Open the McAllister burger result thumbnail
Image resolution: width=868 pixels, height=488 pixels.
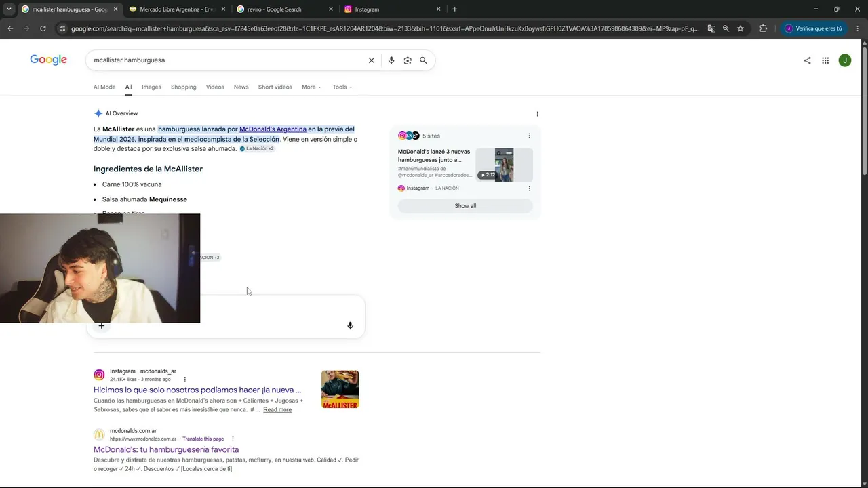340,390
